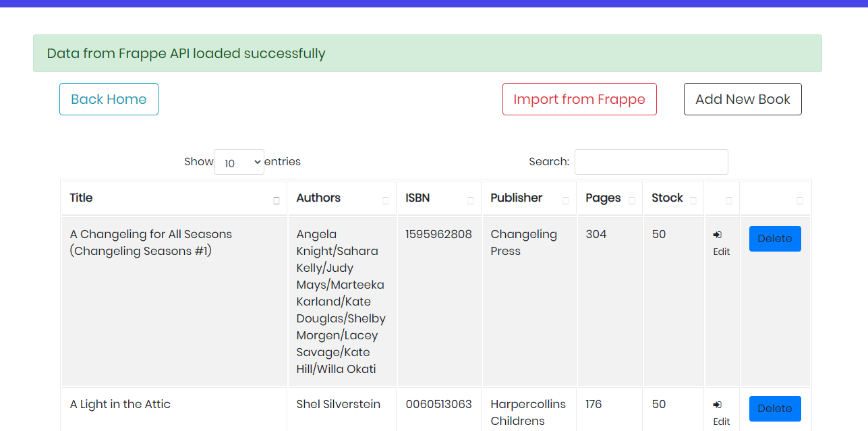Click Import from Frappe button
The width and height of the screenshot is (868, 431).
(579, 99)
